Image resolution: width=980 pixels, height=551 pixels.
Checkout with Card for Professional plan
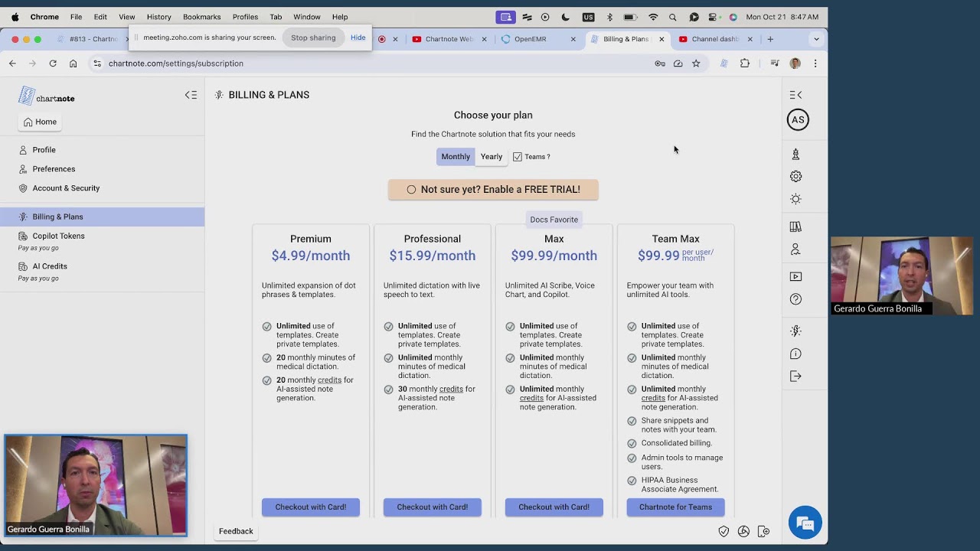[433, 507]
